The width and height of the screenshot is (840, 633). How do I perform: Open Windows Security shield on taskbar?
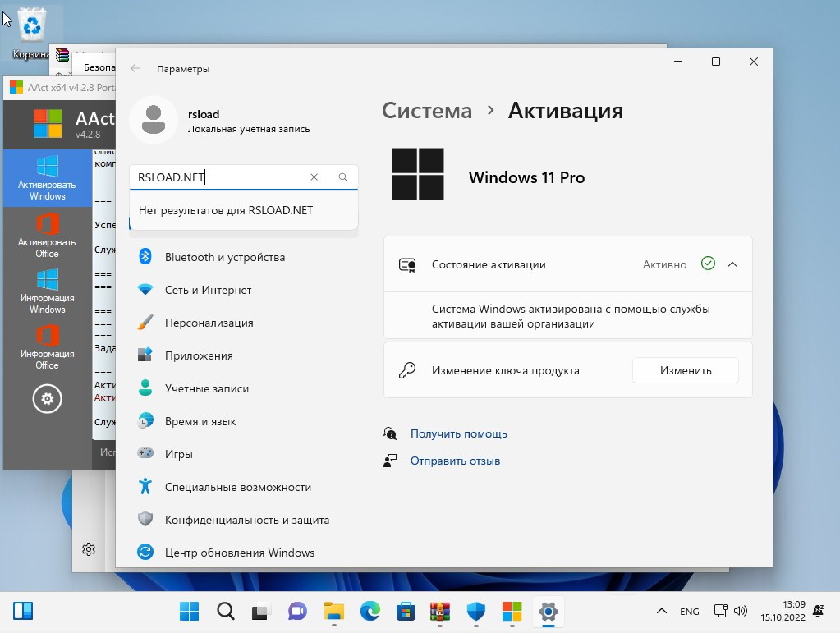pyautogui.click(x=475, y=611)
